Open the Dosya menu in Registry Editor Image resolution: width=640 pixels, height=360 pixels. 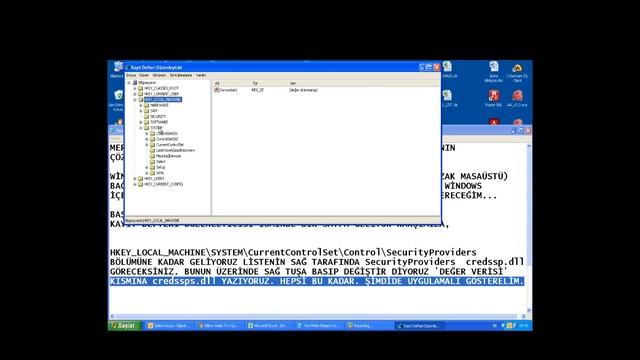coord(131,76)
